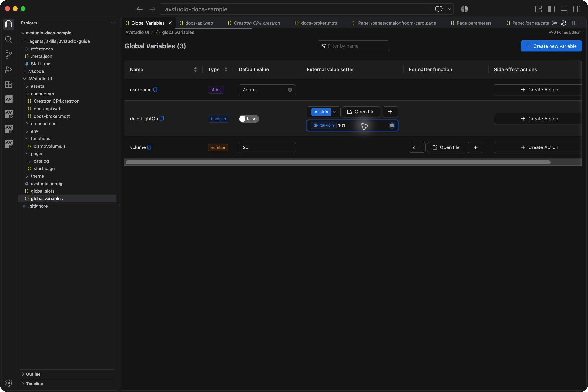Open the AVstudio E panel icon
This screenshot has height=392, width=588.
[x=9, y=144]
